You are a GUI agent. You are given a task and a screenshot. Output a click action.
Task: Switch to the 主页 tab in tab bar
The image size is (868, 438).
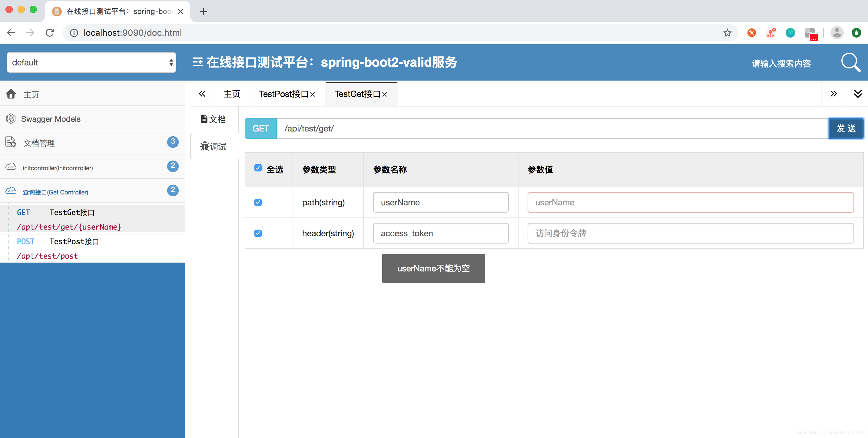[x=232, y=94]
